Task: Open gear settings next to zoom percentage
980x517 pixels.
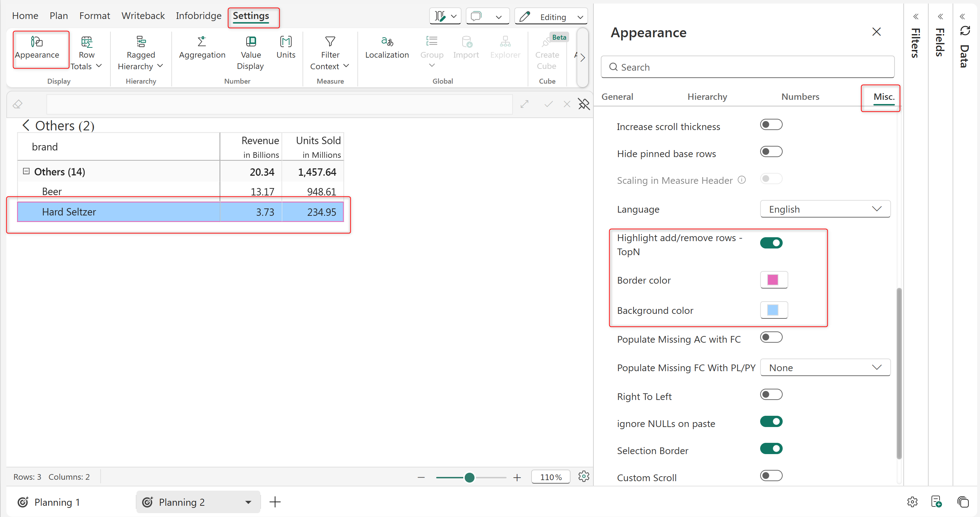Action: click(x=584, y=477)
